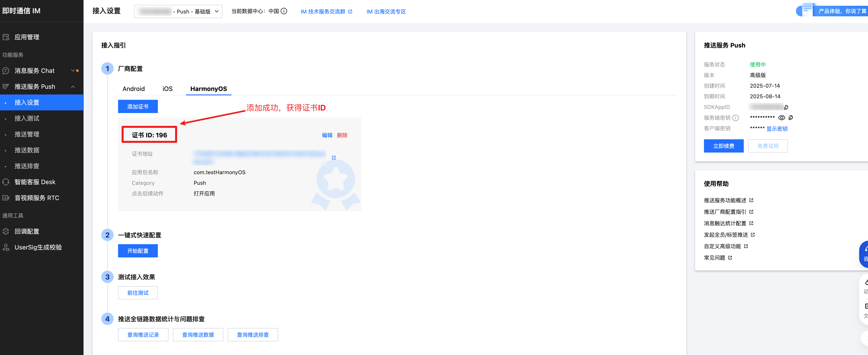Select 接入测试 in the sidebar
The height and width of the screenshot is (355, 868).
coord(27,119)
